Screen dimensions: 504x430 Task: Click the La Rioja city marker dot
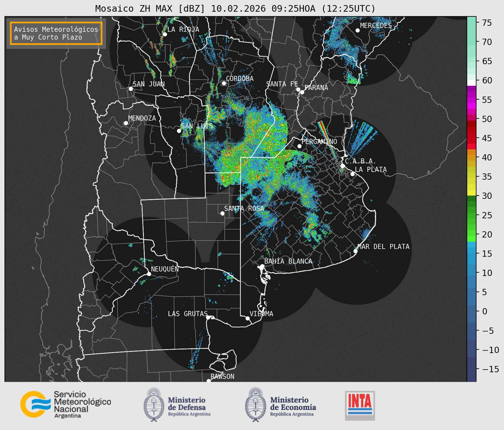point(165,34)
